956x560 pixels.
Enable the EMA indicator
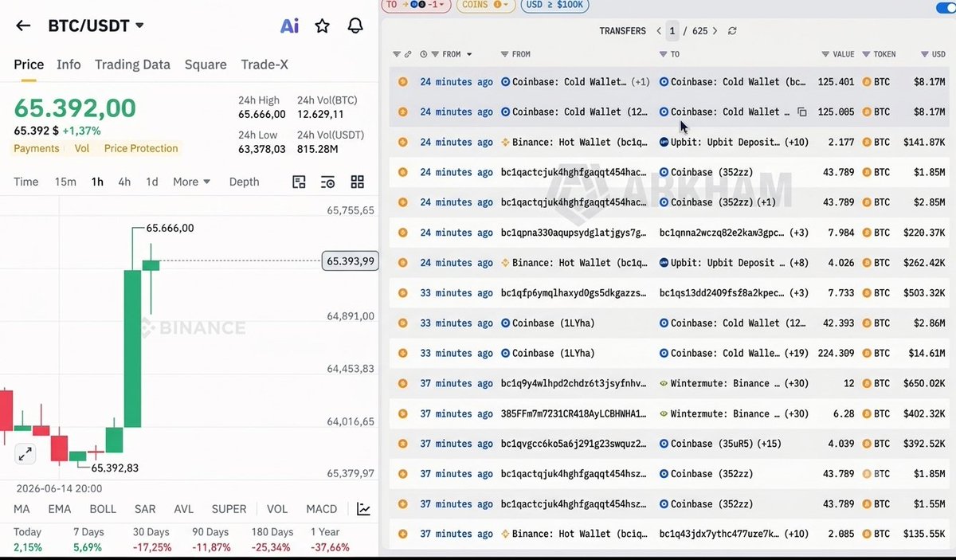click(x=60, y=509)
